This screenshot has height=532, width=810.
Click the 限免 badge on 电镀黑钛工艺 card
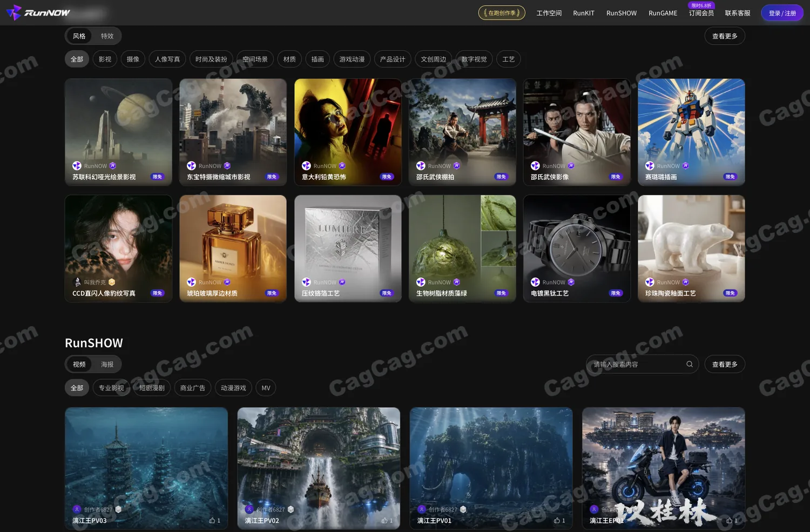616,293
